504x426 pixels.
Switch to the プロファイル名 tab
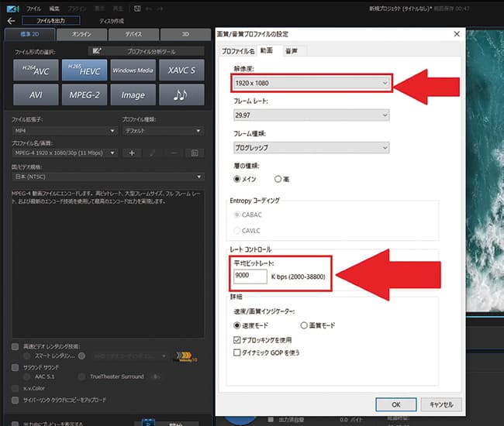pos(238,51)
